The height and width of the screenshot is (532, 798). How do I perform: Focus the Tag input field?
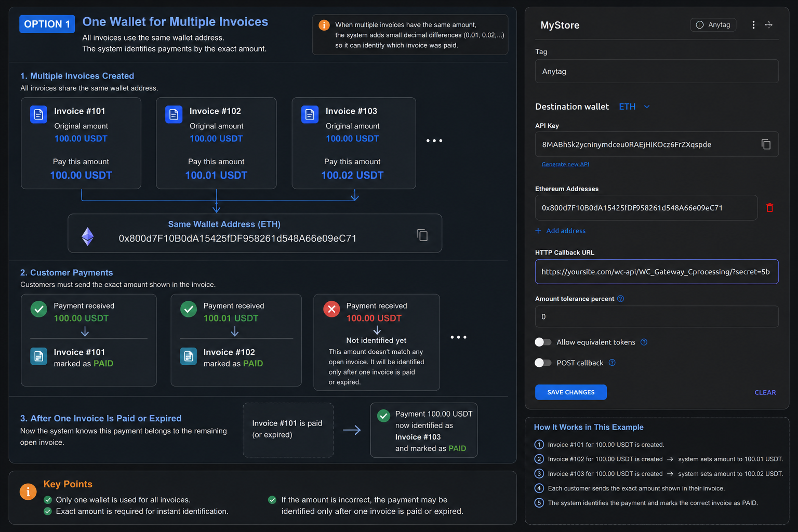(657, 71)
